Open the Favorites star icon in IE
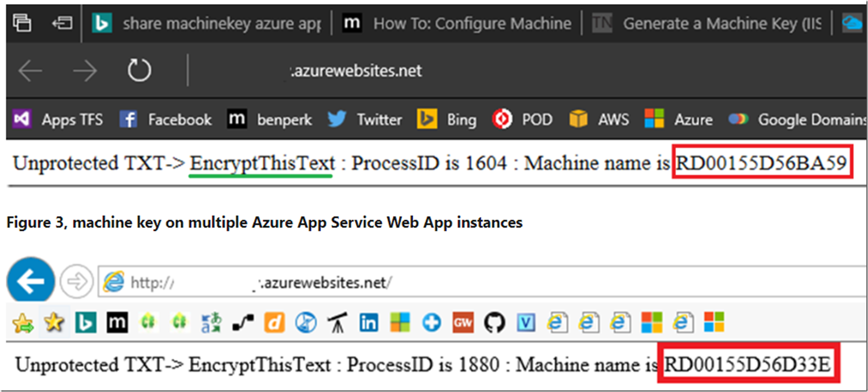This screenshot has width=868, height=392. (x=54, y=322)
